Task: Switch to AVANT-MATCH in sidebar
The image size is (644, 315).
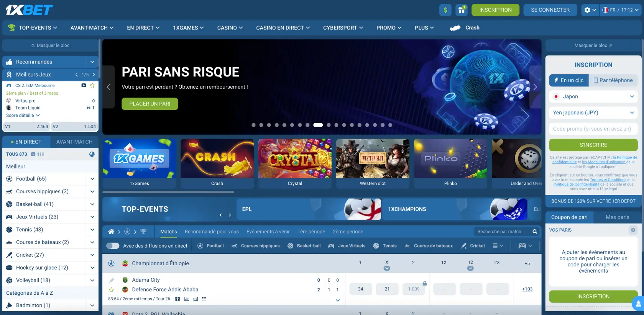Action: click(x=74, y=142)
